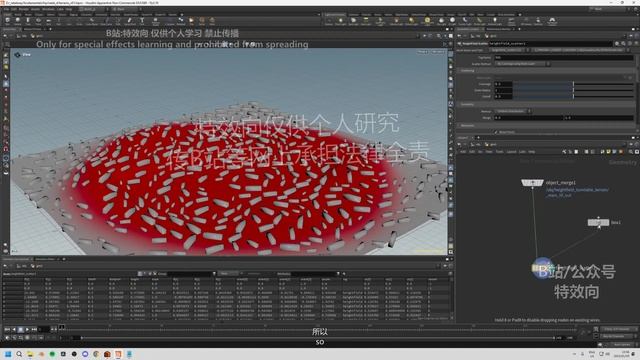Open Geometry Spreadsheet Group dropdown arrow
The width and height of the screenshot is (640, 360).
click(x=214, y=273)
